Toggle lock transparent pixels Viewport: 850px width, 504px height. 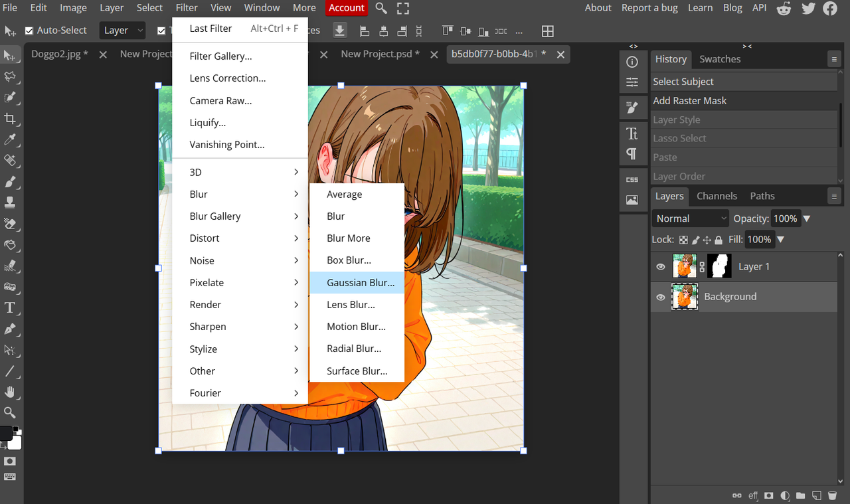(x=683, y=240)
